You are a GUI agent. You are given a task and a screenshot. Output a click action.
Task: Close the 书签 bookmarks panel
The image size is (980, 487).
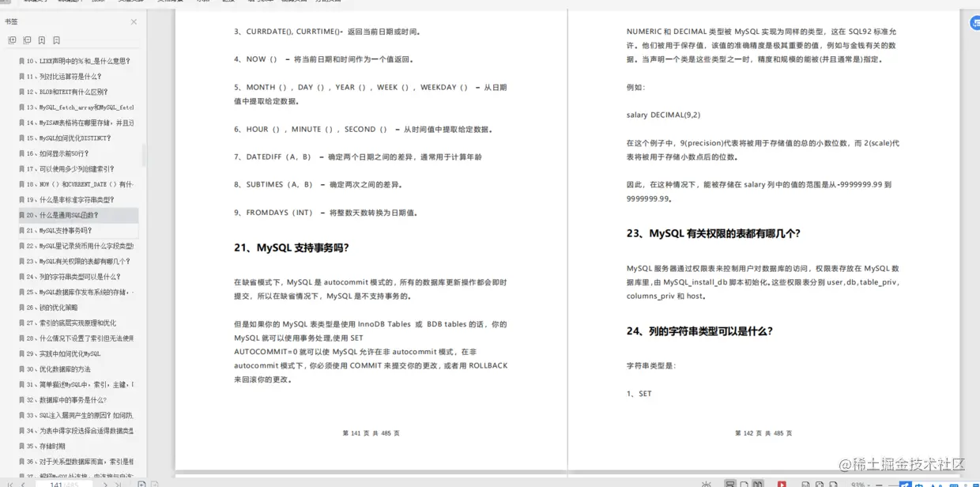(134, 22)
